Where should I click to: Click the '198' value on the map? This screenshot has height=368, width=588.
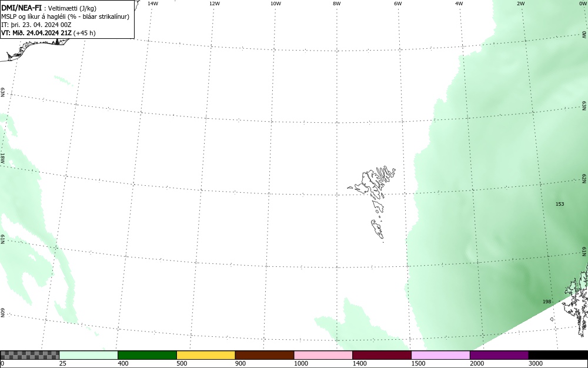point(547,302)
